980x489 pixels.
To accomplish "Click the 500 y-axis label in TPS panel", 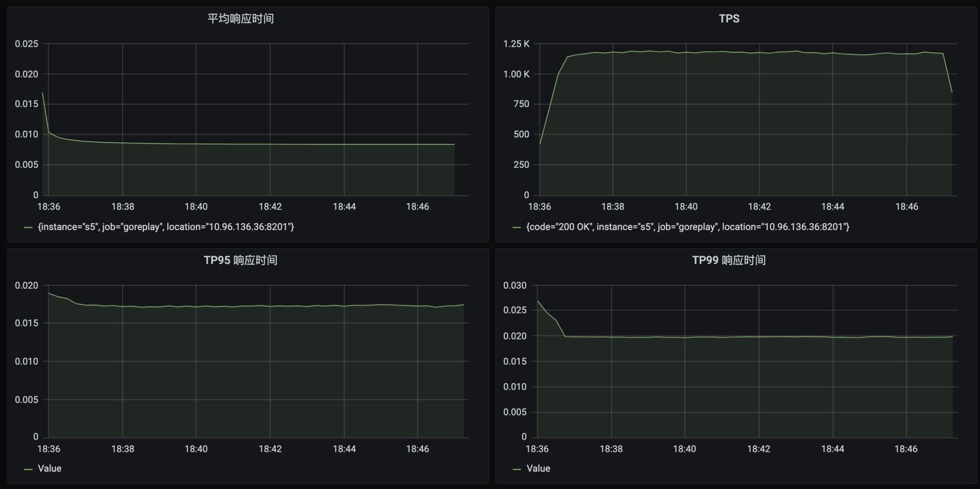I will (x=521, y=135).
